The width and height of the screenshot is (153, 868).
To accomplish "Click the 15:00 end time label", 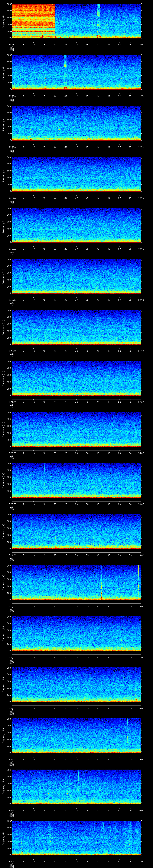I will click(141, 44).
